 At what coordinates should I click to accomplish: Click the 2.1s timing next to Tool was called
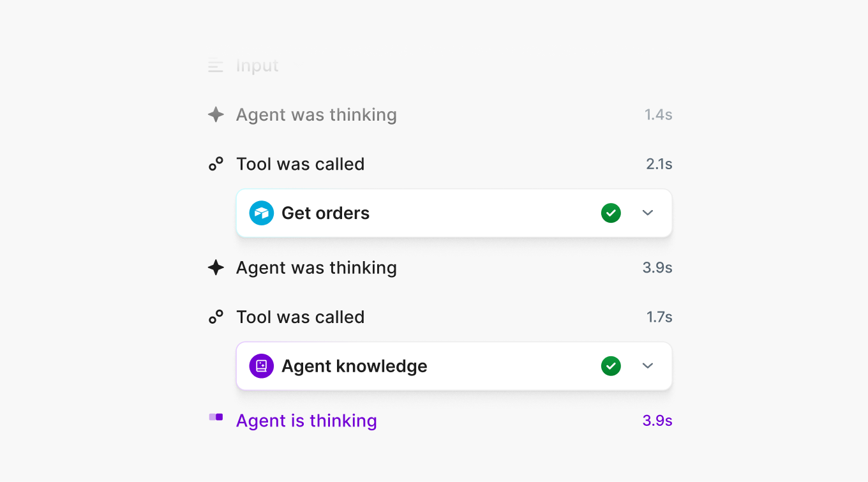tap(658, 163)
